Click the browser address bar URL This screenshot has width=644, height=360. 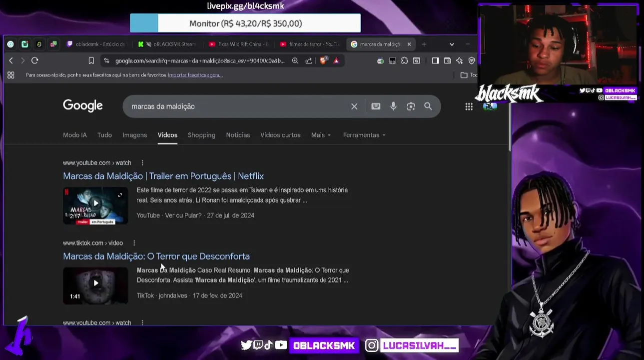[200, 60]
